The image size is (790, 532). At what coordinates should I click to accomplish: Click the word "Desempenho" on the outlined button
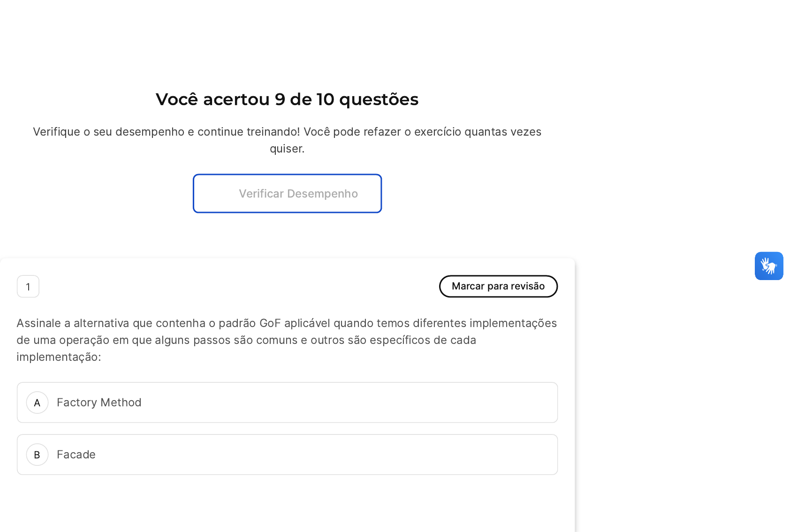[322, 194]
